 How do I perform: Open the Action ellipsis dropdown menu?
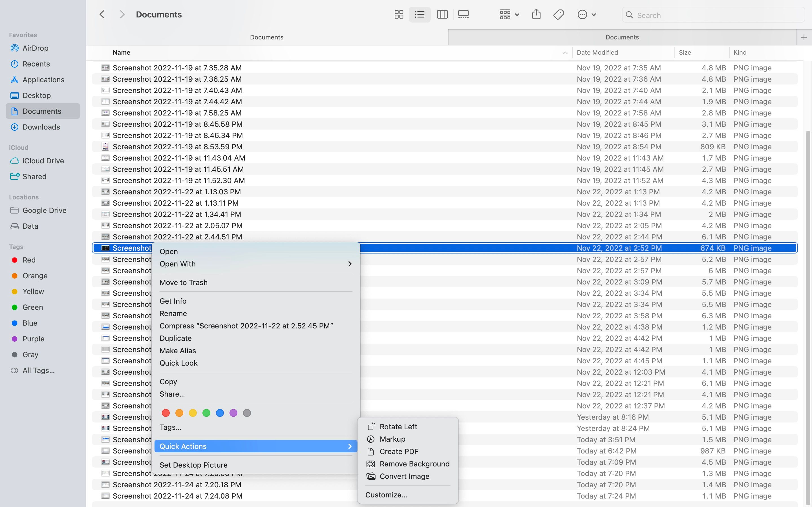click(x=586, y=14)
